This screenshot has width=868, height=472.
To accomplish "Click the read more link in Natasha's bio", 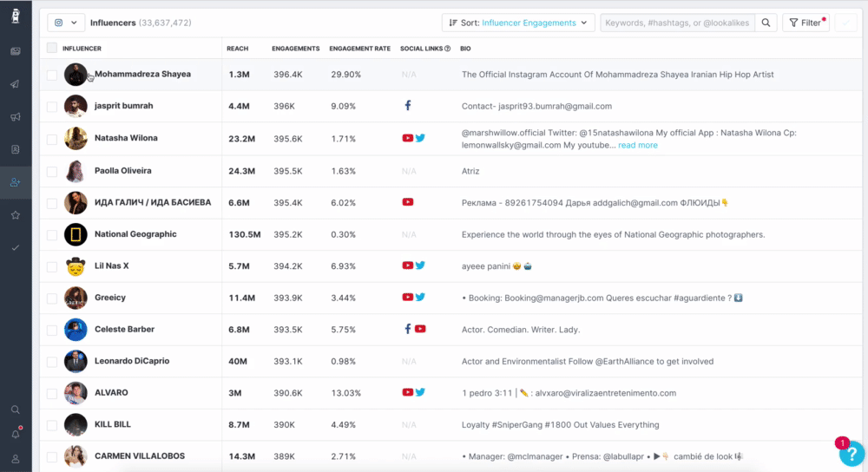I will point(638,145).
